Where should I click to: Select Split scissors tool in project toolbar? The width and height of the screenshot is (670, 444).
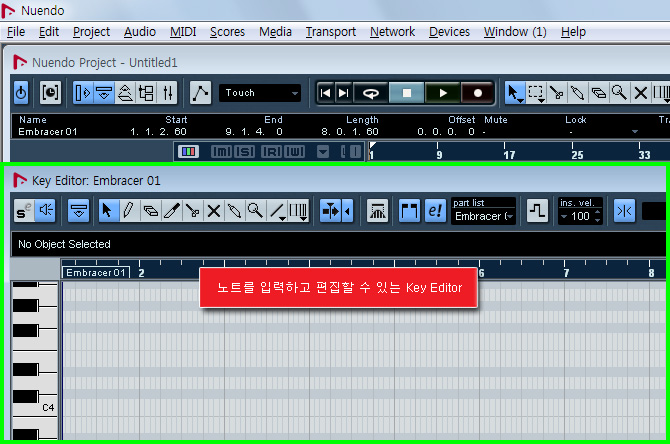tap(556, 93)
